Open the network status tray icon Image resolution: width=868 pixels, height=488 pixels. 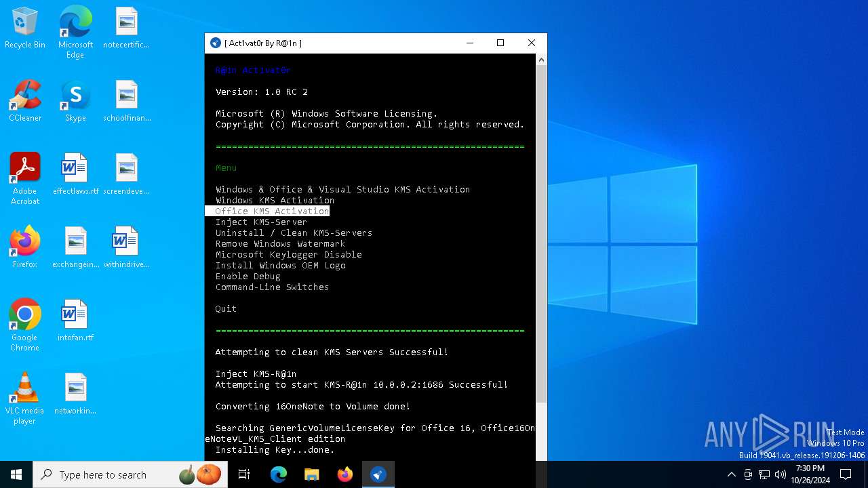pos(764,474)
